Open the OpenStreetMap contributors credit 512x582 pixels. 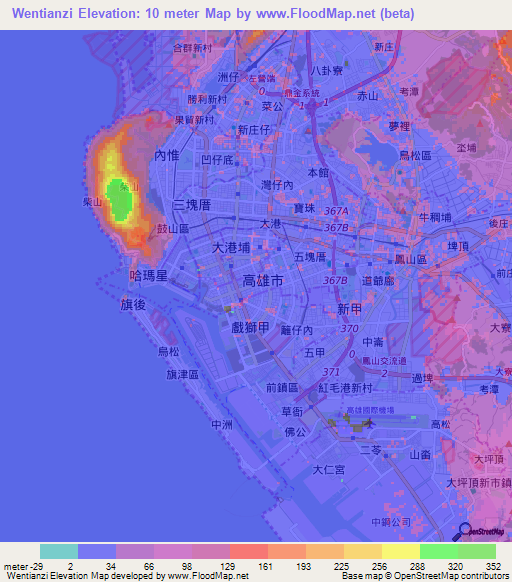[x=451, y=576]
